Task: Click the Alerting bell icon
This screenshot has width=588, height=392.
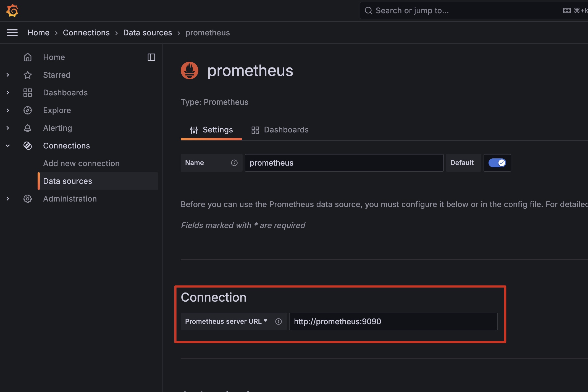Action: 28,128
